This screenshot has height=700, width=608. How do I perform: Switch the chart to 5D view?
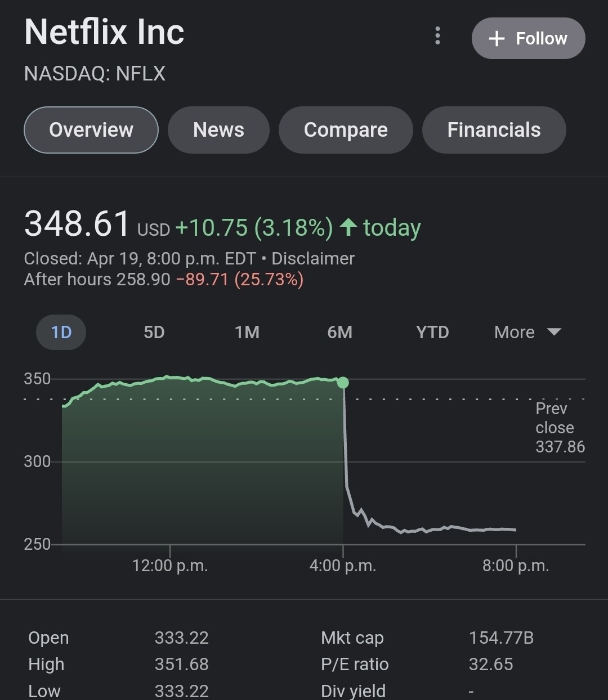pyautogui.click(x=154, y=332)
